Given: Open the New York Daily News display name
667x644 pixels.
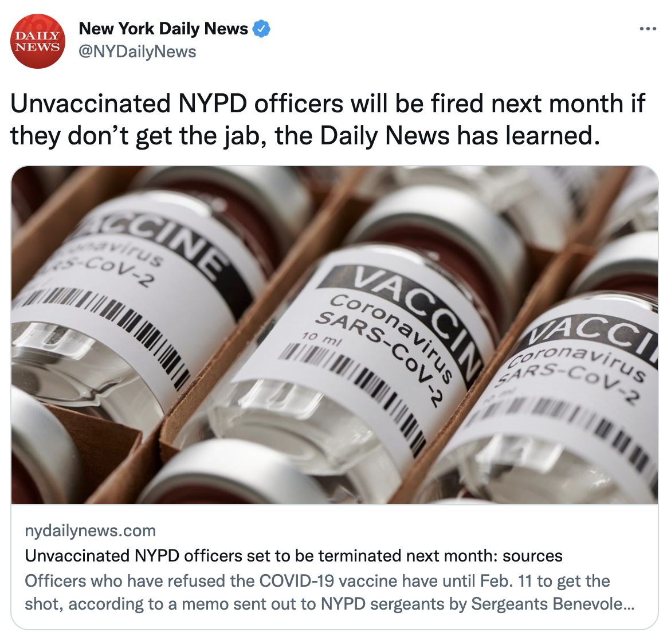Looking at the screenshot, I should point(163,29).
